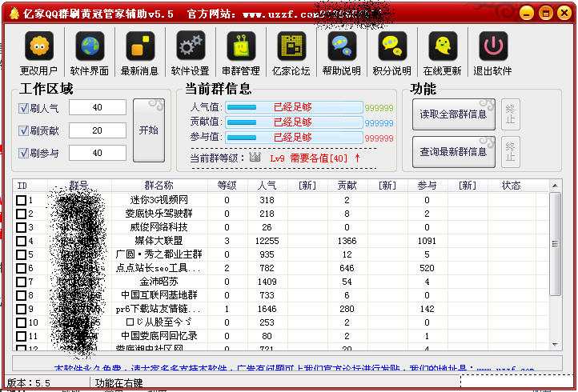Click the 刷人气 value input field
The image size is (578, 392).
click(98, 108)
